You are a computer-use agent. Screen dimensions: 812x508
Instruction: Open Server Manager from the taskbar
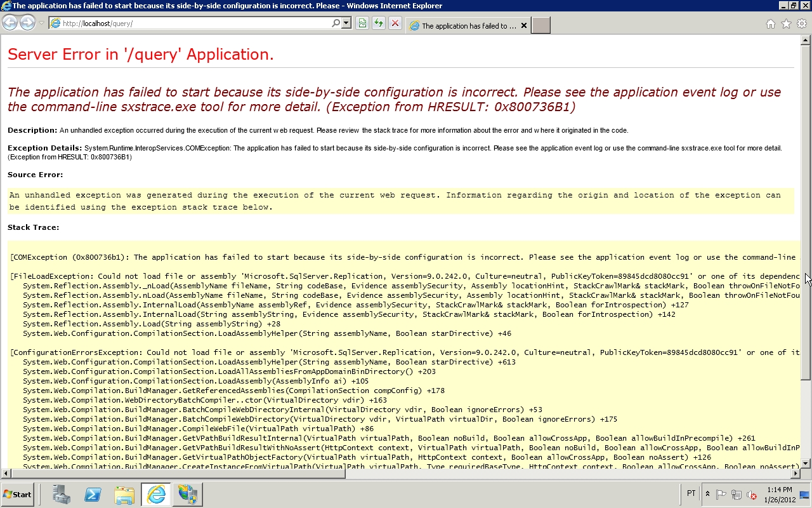coord(61,494)
